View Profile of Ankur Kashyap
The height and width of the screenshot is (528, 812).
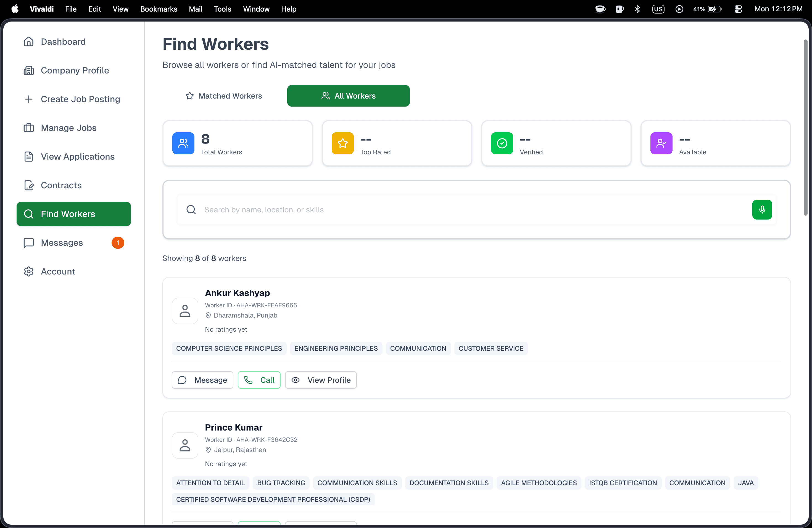321,380
